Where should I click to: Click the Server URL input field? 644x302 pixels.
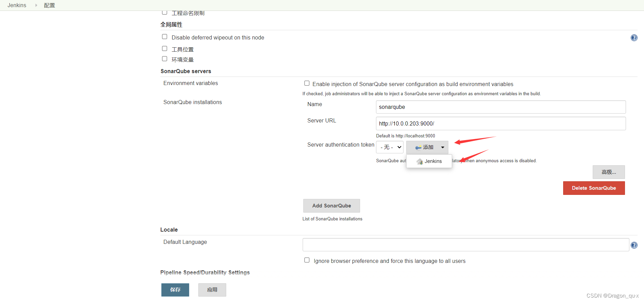pyautogui.click(x=501, y=123)
